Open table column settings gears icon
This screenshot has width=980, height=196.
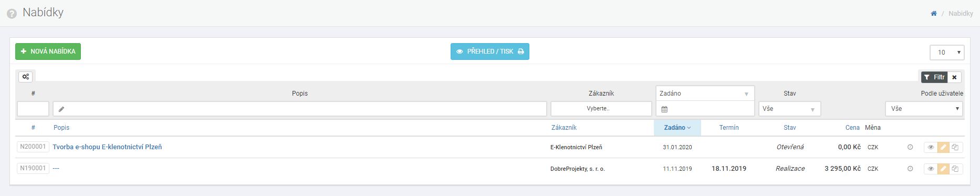tap(26, 77)
